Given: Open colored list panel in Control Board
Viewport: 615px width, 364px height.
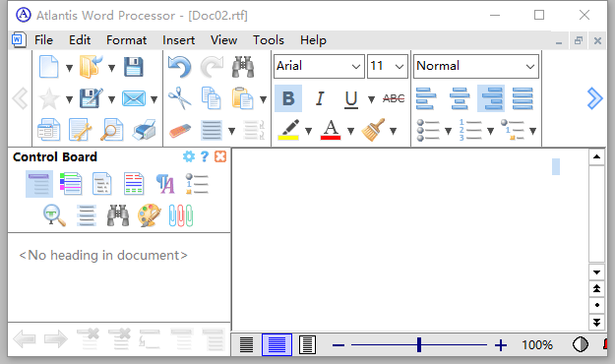Looking at the screenshot, I should coord(71,184).
